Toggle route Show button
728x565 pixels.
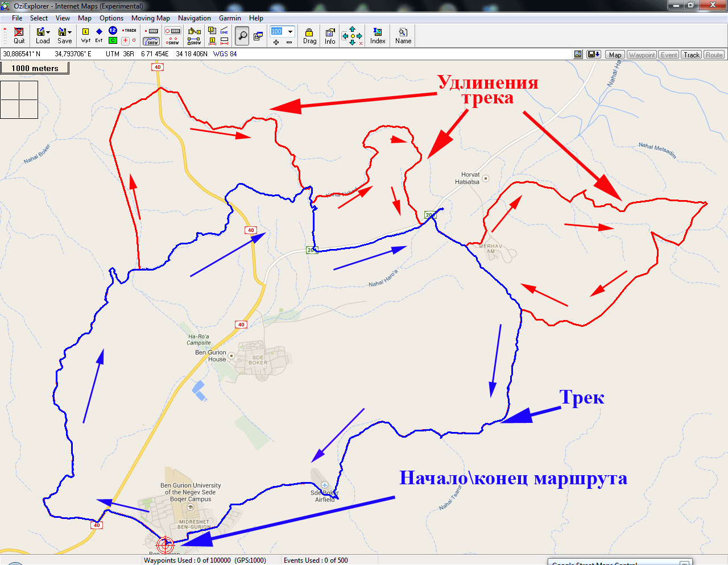195,41
